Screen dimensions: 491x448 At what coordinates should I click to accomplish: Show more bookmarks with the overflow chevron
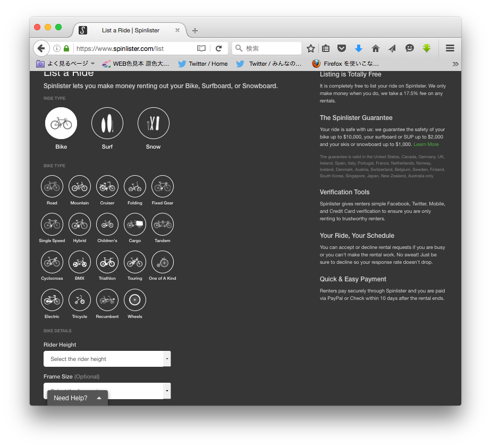coord(455,64)
